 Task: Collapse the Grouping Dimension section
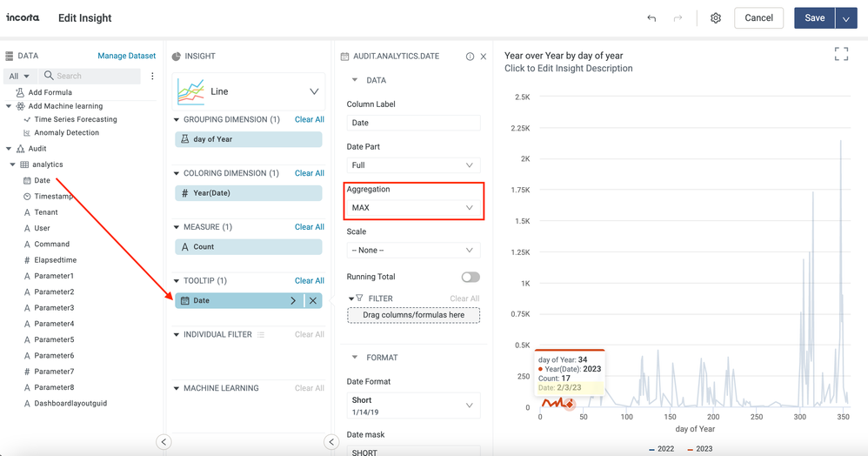pyautogui.click(x=177, y=120)
